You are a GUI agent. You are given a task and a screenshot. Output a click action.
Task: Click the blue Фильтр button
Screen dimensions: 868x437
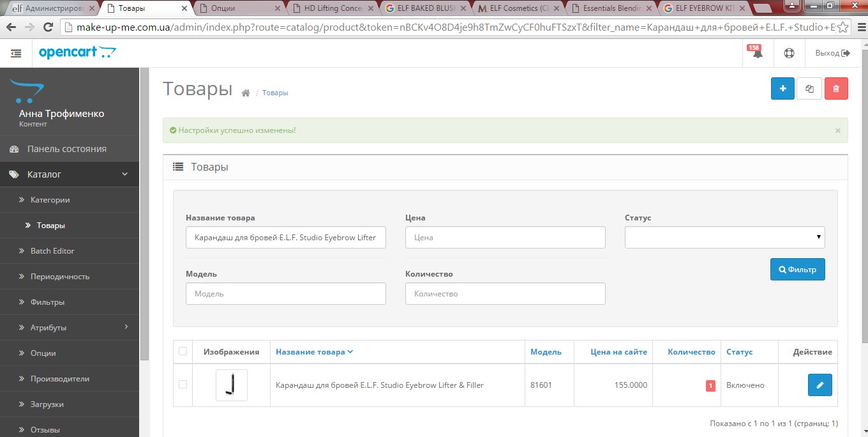[798, 270]
